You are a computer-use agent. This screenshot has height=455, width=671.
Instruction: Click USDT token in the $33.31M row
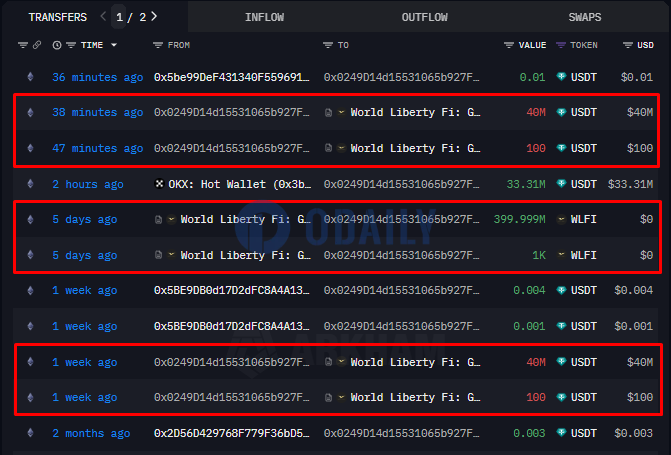(x=583, y=184)
